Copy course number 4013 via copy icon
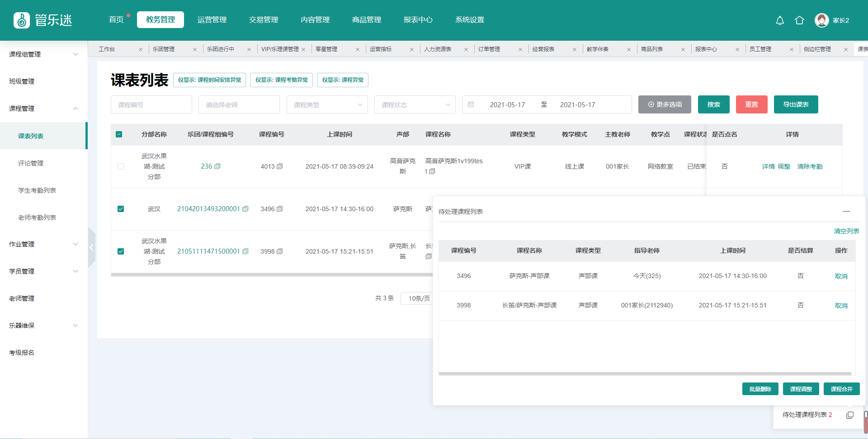Screen dimensions: 868x439 click(280, 166)
